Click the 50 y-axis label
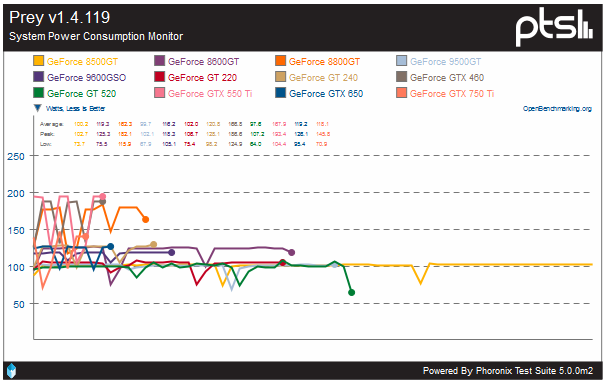This screenshot has width=606, height=384. point(19,304)
